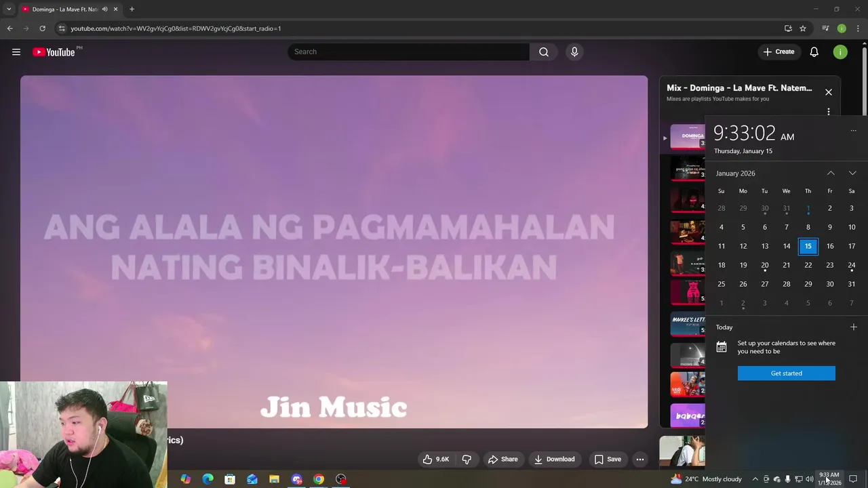Image resolution: width=868 pixels, height=488 pixels.
Task: Mute the tab via its speaker icon
Action: [x=104, y=9]
